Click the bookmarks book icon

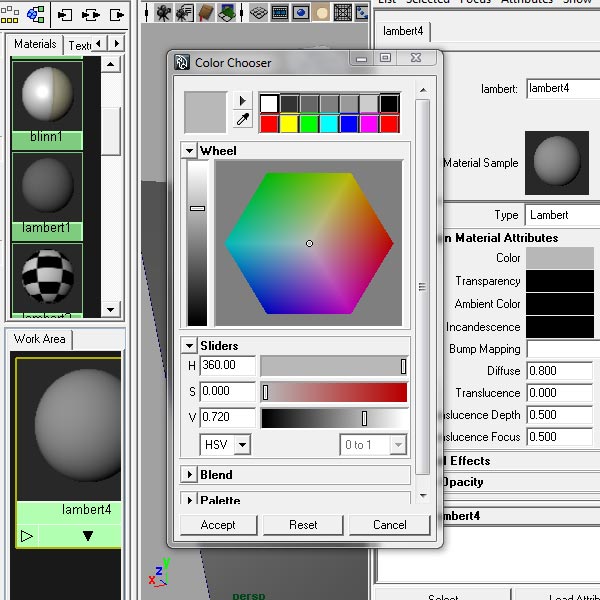[206, 13]
